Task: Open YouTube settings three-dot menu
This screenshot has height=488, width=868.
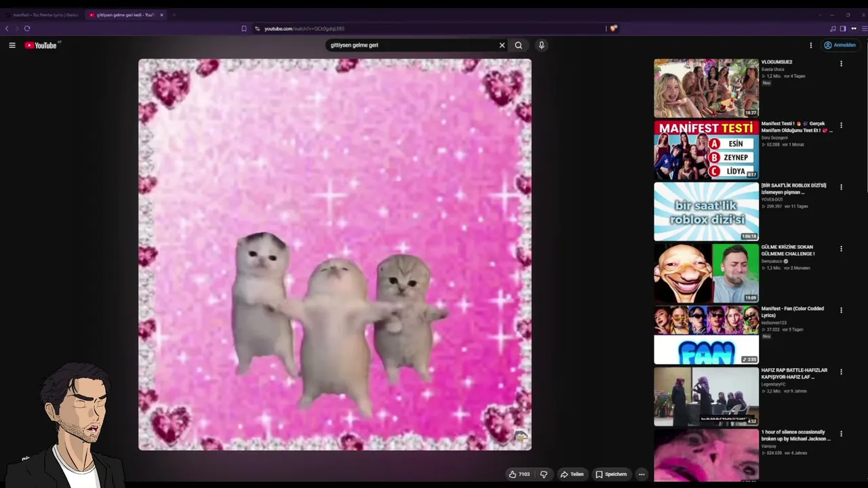Action: point(810,45)
